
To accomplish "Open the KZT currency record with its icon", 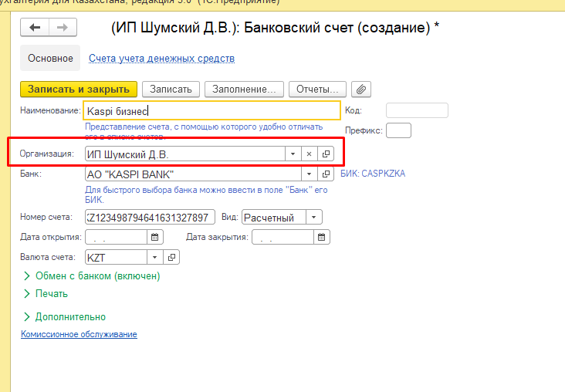I will click(x=171, y=257).
